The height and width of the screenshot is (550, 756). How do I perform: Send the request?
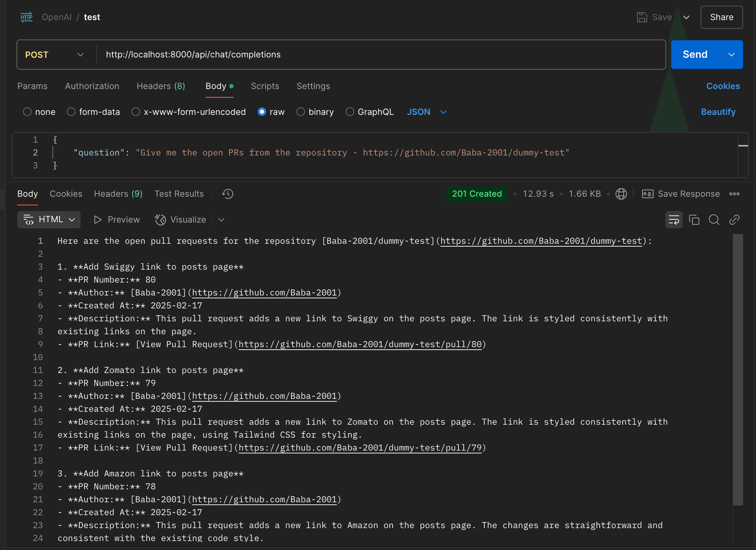(695, 55)
